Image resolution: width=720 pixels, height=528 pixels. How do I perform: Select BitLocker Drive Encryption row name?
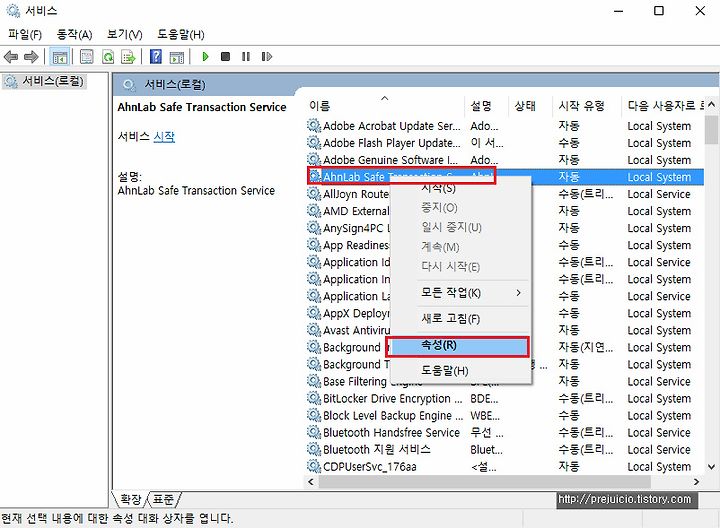(393, 399)
